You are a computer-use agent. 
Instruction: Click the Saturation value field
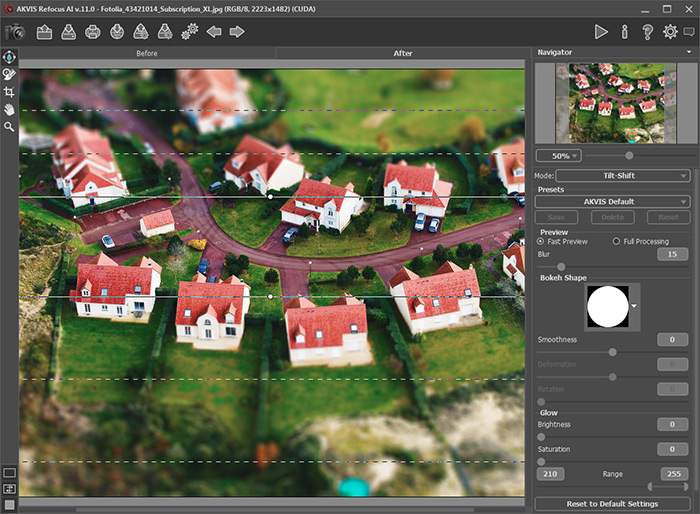pos(672,449)
